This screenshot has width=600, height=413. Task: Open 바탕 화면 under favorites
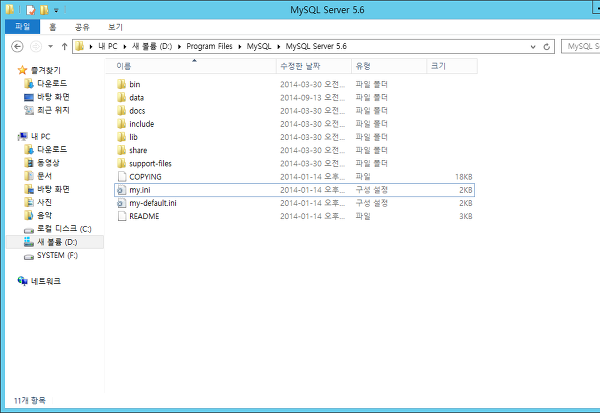(53, 97)
